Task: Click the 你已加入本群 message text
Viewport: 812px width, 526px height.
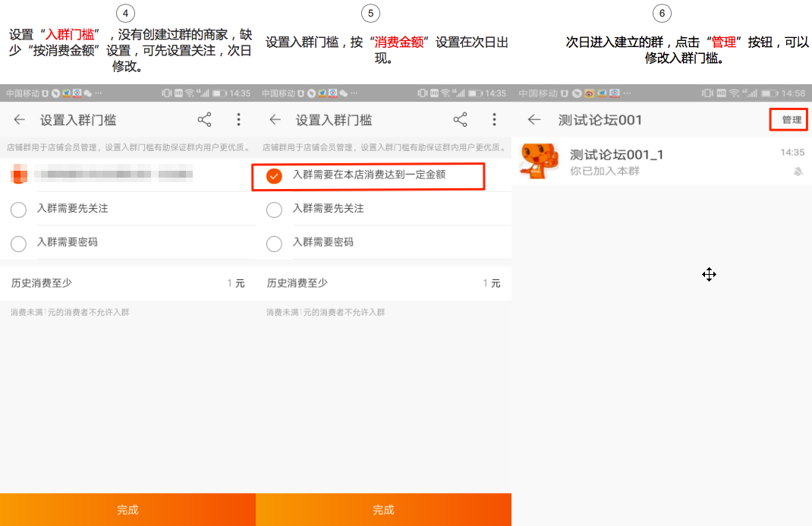Action: 605,171
